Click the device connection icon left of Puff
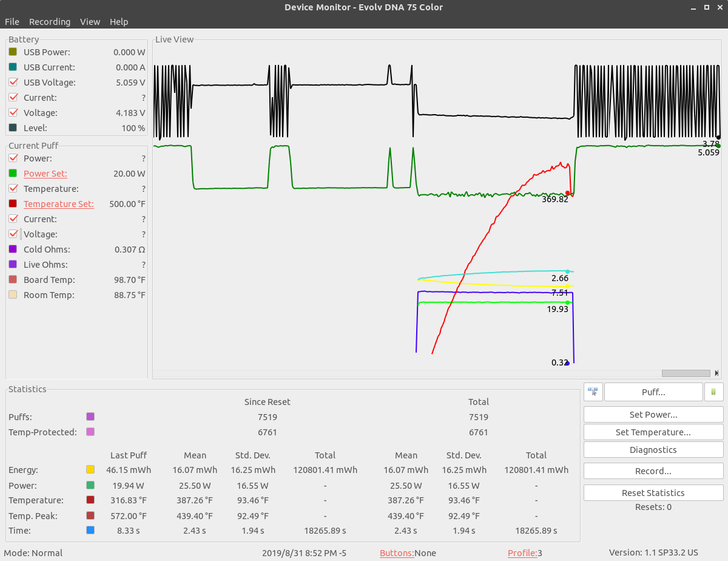728x561 pixels. [593, 392]
